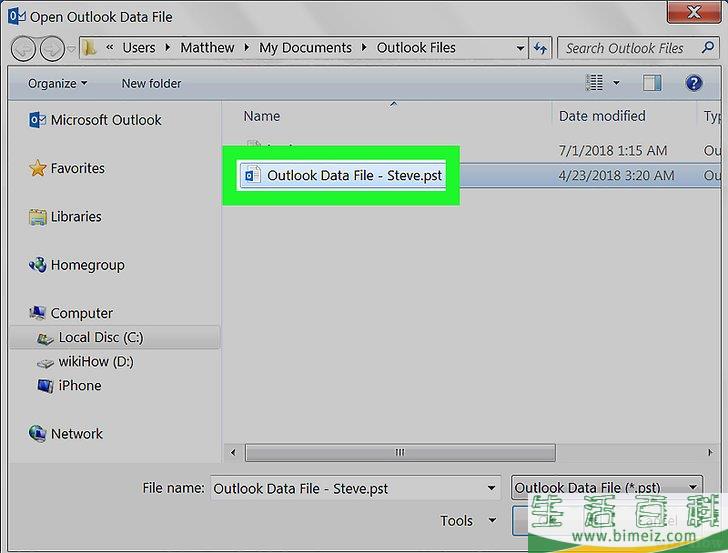
Task: Open the Tools dropdown menu
Action: tap(468, 521)
